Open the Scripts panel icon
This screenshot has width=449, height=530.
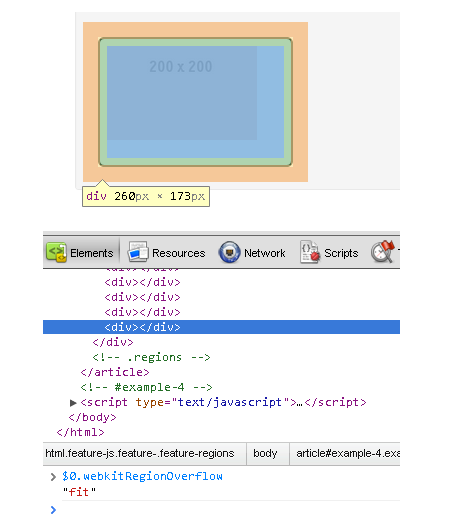click(310, 252)
